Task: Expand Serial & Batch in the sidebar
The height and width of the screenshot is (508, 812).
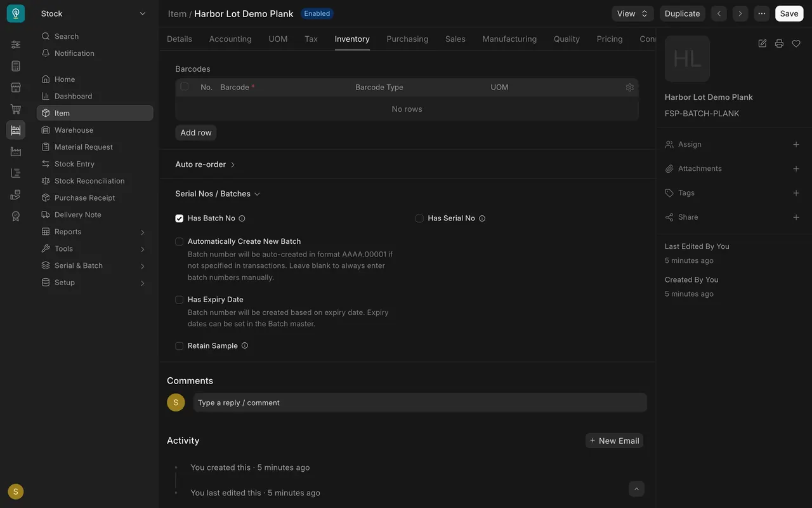Action: point(95,265)
